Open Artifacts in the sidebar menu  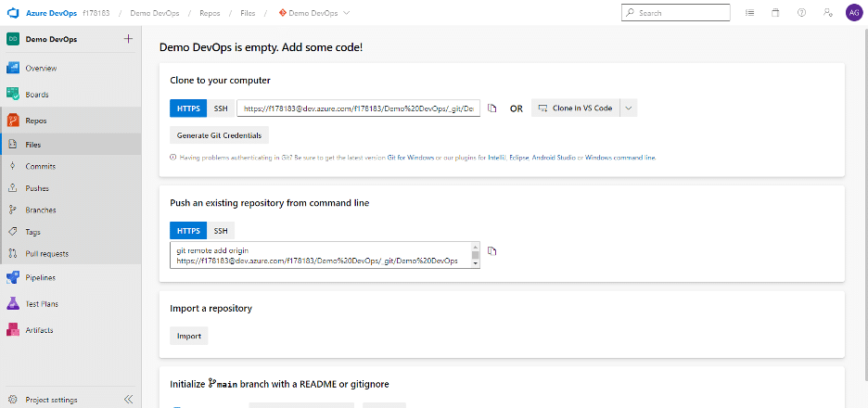pyautogui.click(x=39, y=330)
